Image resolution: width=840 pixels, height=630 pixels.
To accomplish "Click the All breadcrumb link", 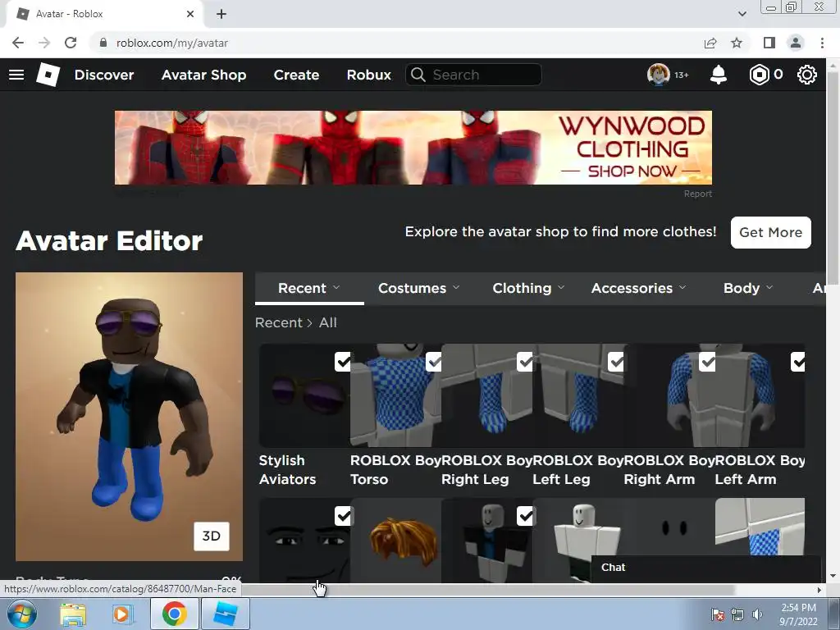I will 328,322.
